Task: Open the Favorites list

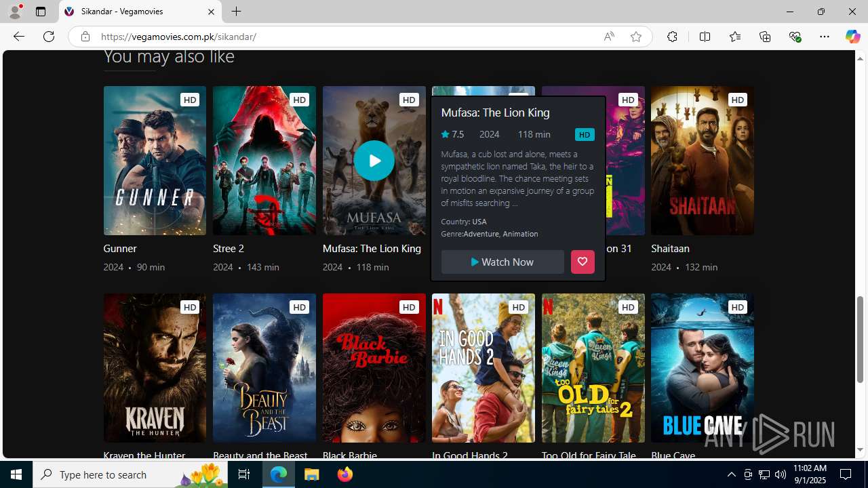Action: tap(735, 37)
